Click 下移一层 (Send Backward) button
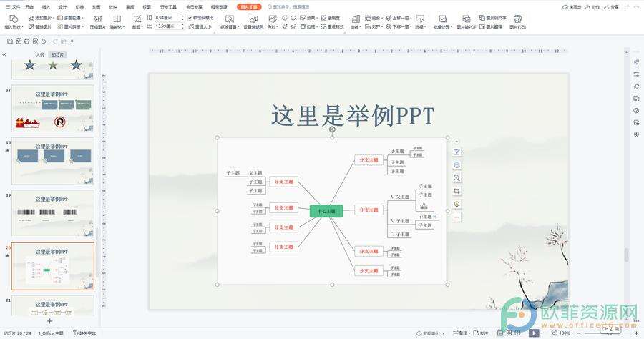 tap(399, 27)
